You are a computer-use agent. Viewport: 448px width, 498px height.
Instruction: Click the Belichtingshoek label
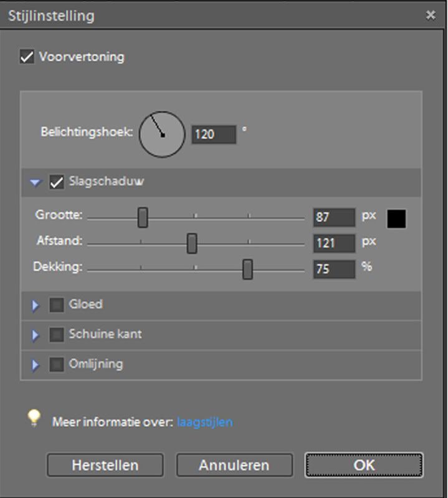[x=87, y=132]
